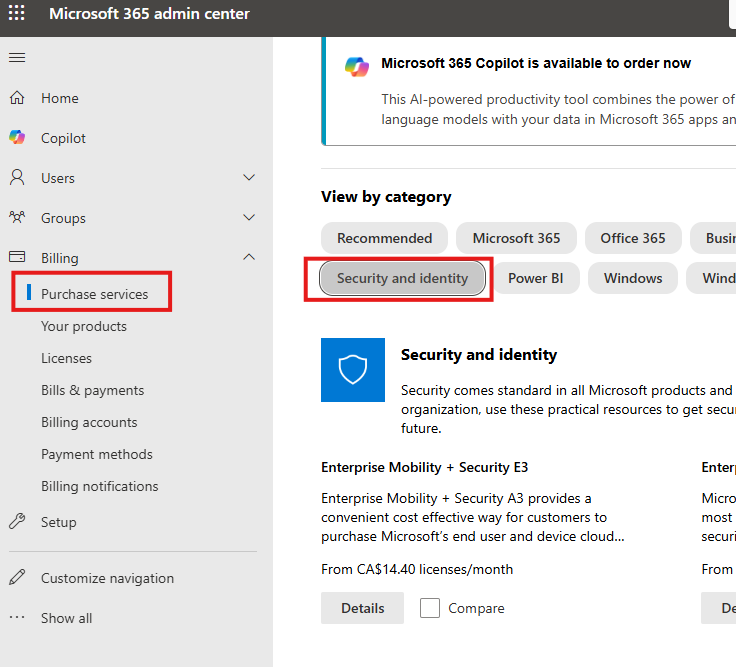Open Billing notifications
The height and width of the screenshot is (667, 736).
point(100,486)
